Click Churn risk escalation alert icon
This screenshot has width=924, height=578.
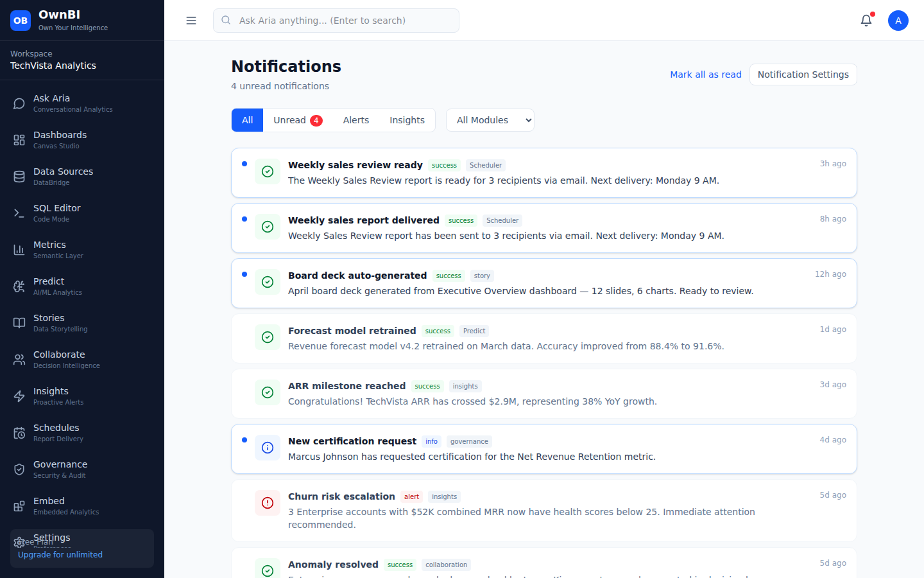[x=268, y=503]
